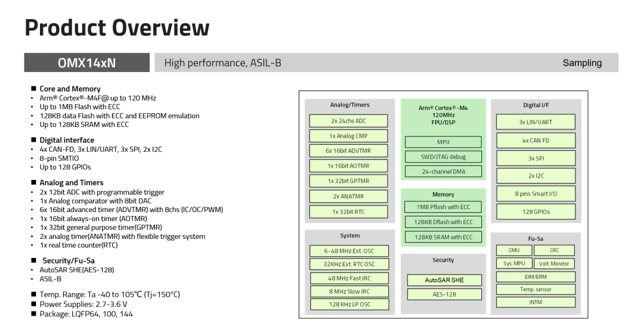This screenshot has width=644, height=336.
Task: Select the 128KB SRAM with ECC block
Action: tap(443, 237)
